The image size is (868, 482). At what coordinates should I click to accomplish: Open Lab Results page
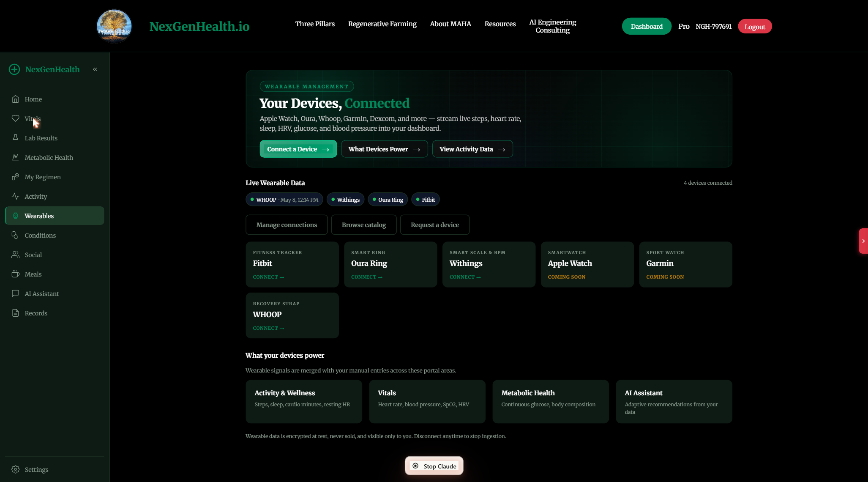click(x=55, y=138)
